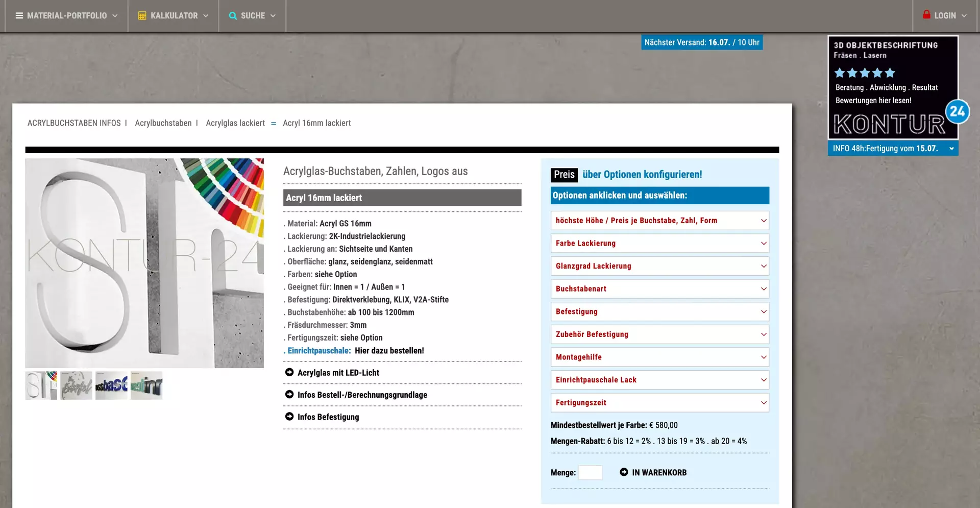The height and width of the screenshot is (508, 980).
Task: Click the Mengen-Rabatt text line
Action: pyautogui.click(x=649, y=441)
